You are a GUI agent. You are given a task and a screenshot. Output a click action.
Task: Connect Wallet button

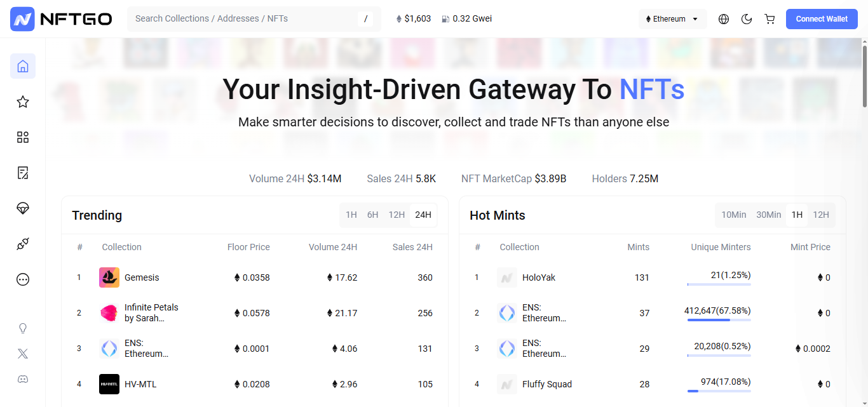point(822,19)
